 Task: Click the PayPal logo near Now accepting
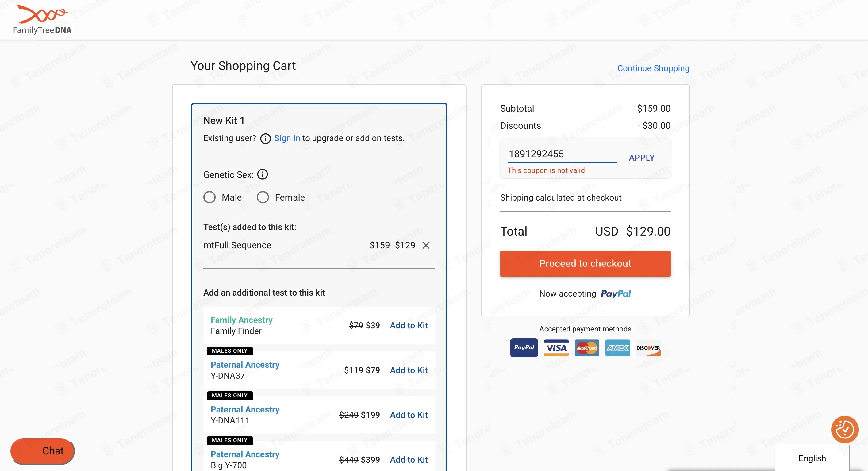tap(616, 294)
